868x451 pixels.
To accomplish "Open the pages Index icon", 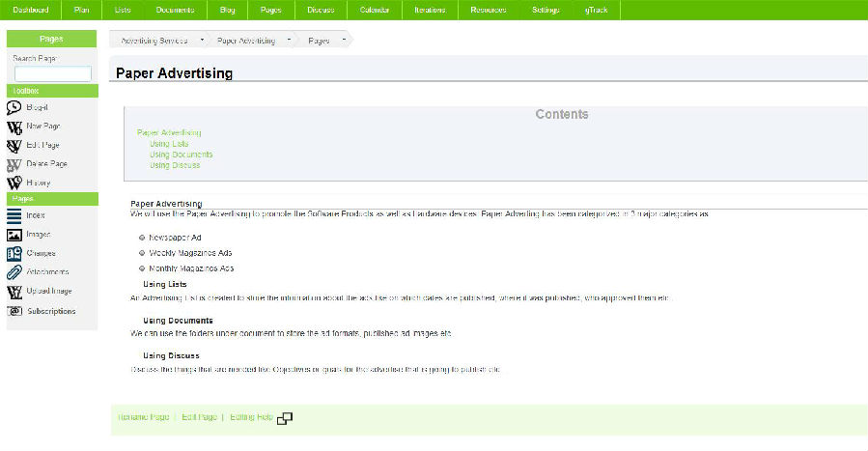I will tap(14, 215).
